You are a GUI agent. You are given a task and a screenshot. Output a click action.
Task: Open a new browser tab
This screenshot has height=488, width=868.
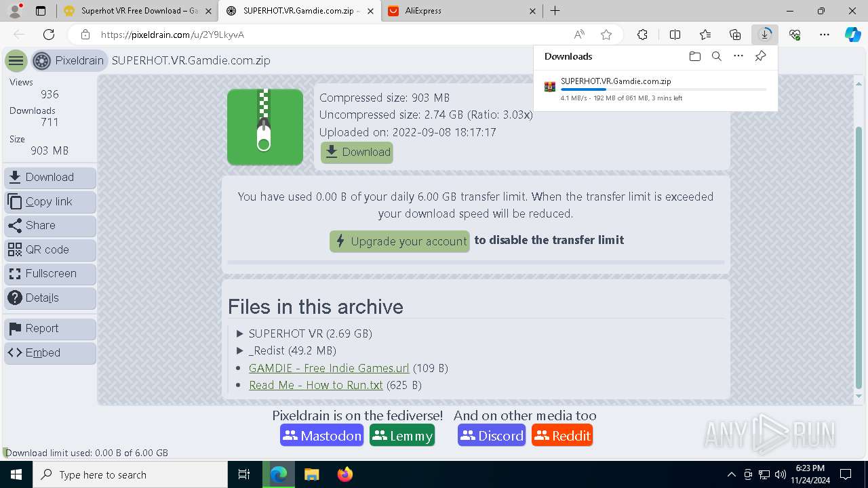tap(555, 11)
